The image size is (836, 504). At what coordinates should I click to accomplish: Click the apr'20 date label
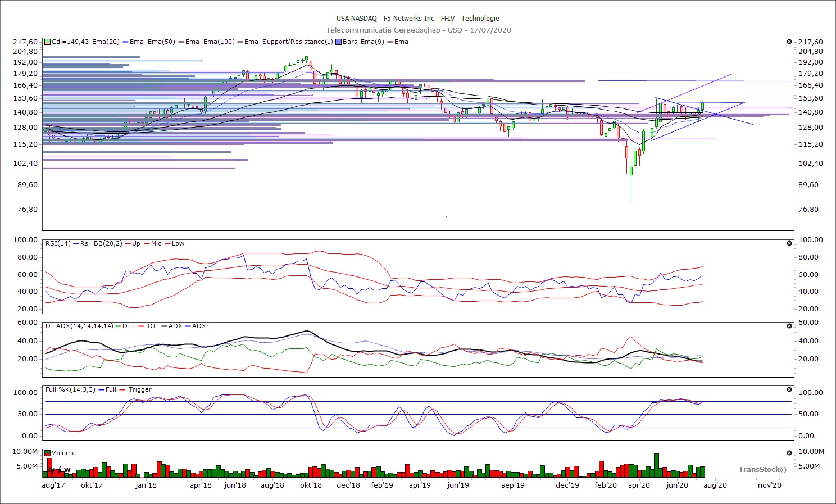(639, 485)
